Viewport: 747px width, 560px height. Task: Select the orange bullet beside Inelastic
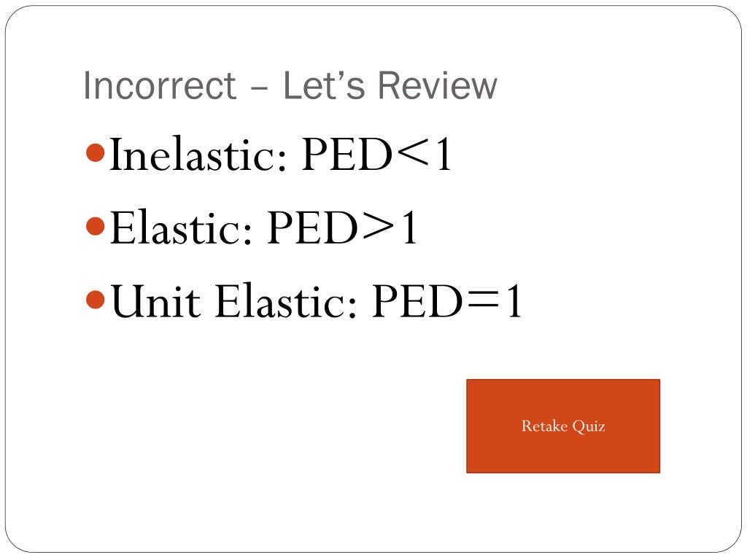pyautogui.click(x=96, y=153)
